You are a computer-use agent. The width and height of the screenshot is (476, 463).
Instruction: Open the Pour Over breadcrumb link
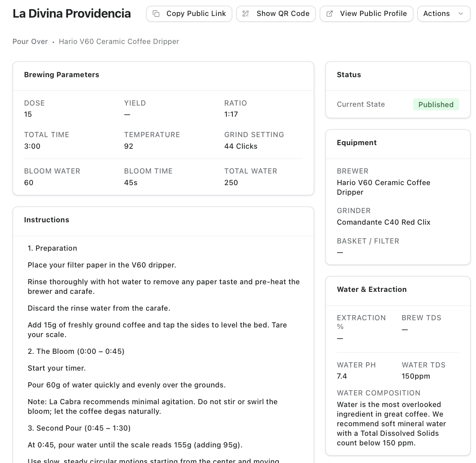30,41
